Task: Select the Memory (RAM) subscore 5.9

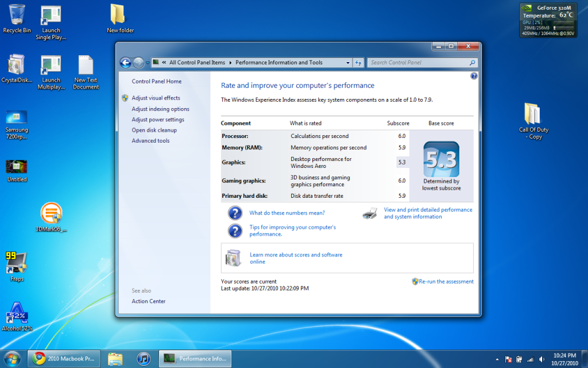Action: click(401, 148)
